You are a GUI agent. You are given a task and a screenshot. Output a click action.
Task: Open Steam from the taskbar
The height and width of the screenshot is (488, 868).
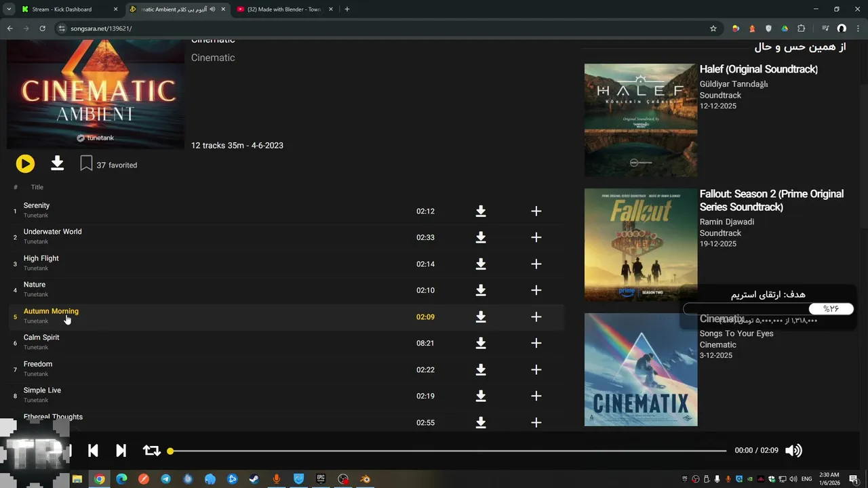254,479
